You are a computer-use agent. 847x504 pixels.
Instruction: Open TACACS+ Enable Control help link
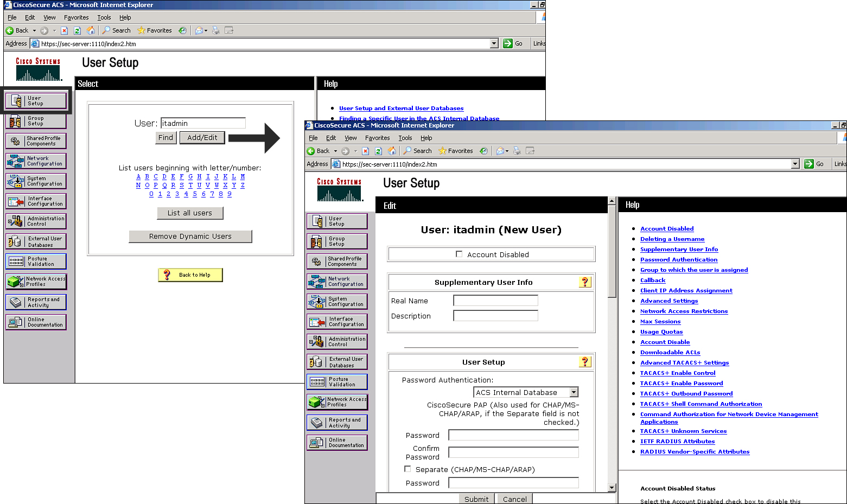(678, 373)
